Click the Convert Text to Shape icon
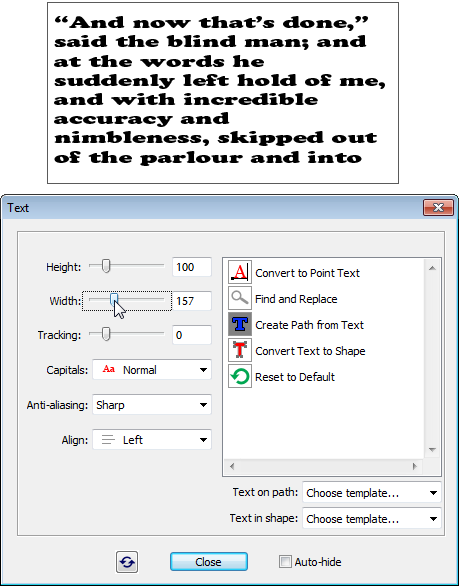The height and width of the screenshot is (588, 459). click(x=240, y=350)
